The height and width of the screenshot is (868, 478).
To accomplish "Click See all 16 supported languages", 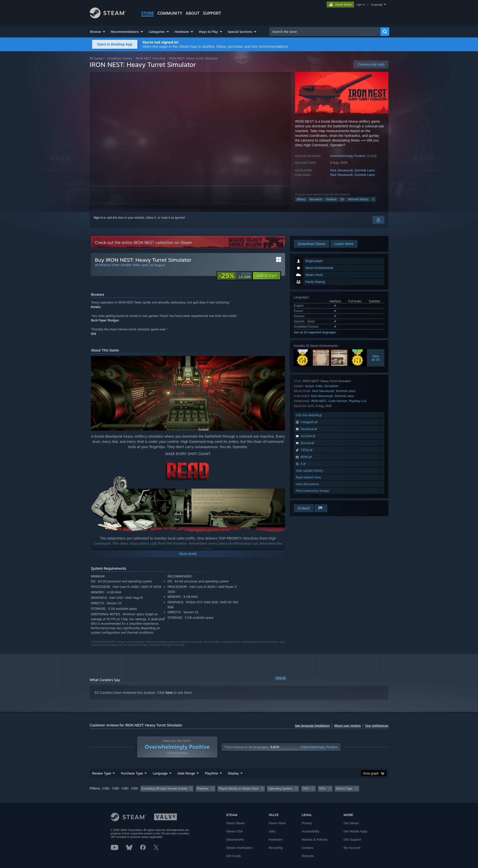I will click(314, 333).
